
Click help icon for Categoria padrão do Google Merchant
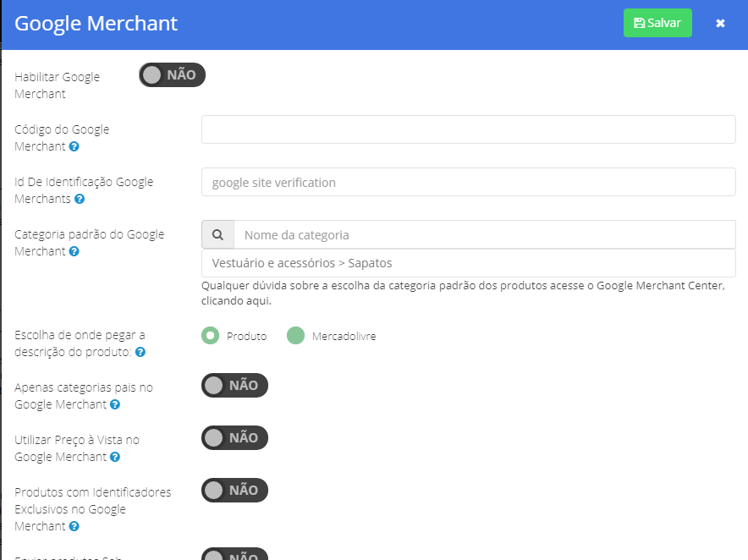74,251
